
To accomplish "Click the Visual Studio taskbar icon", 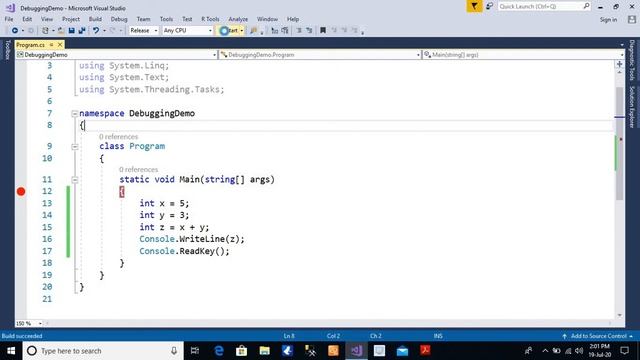I will pyautogui.click(x=356, y=351).
